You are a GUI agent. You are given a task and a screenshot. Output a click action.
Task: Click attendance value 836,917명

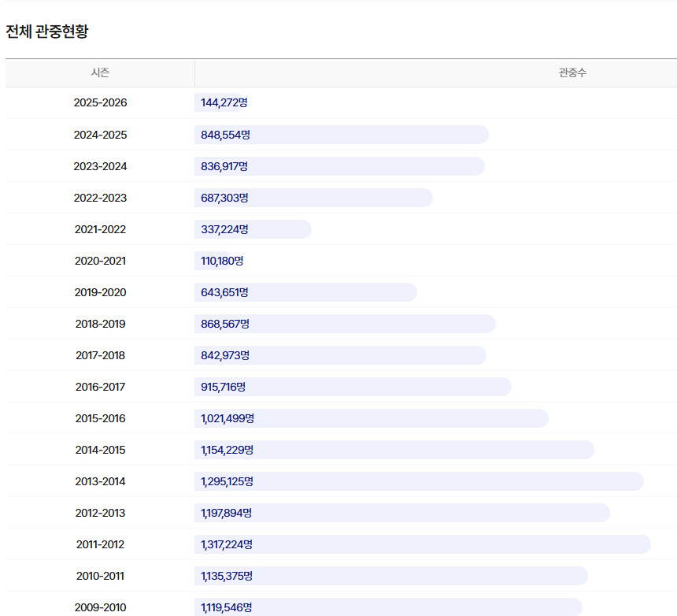(x=224, y=166)
